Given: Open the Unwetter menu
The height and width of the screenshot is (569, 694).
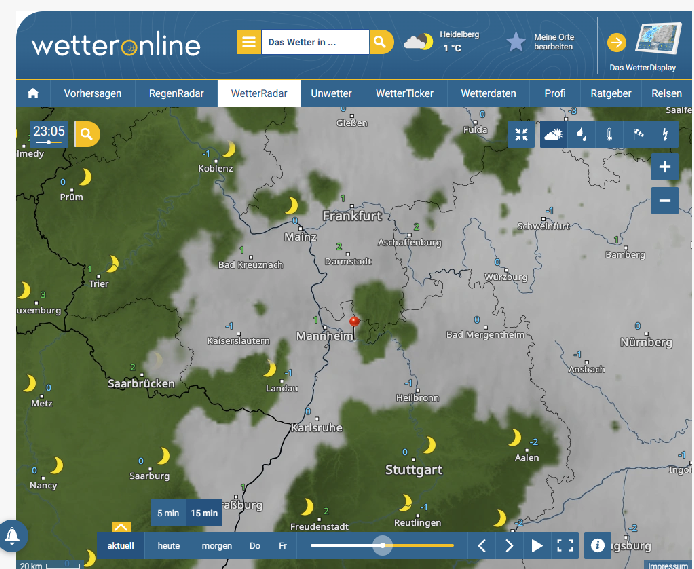Looking at the screenshot, I should pos(331,93).
